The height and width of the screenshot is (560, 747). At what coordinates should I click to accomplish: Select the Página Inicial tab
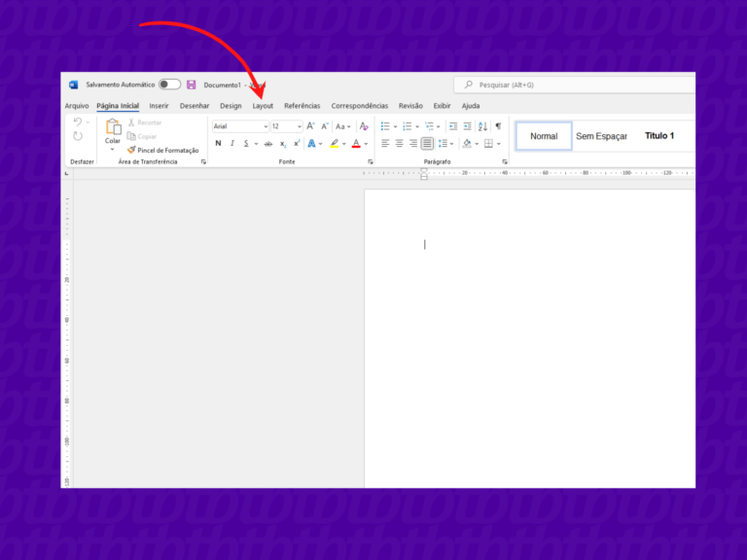[x=118, y=106]
